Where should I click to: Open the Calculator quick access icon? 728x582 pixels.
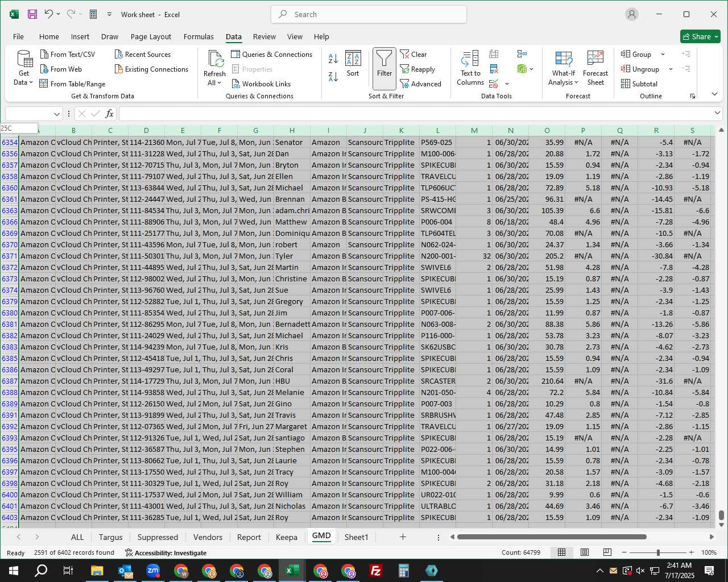94,14
